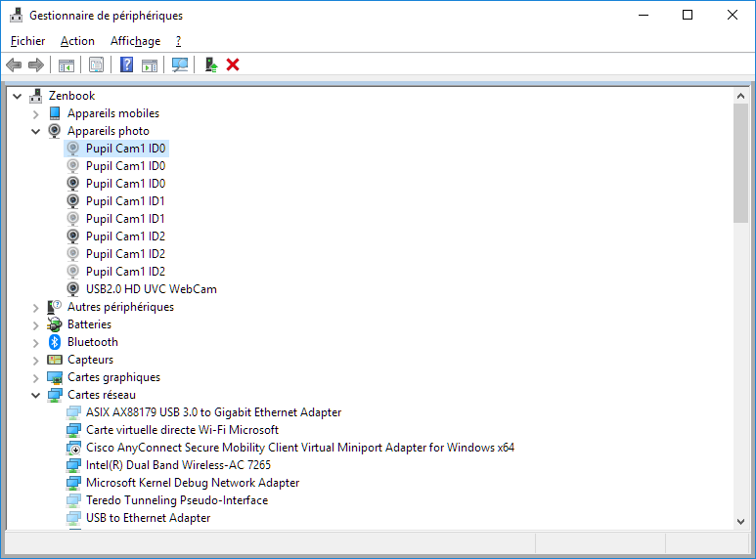Click the Appareils mobiles category icon
Screen dimensions: 756x559
coord(55,113)
